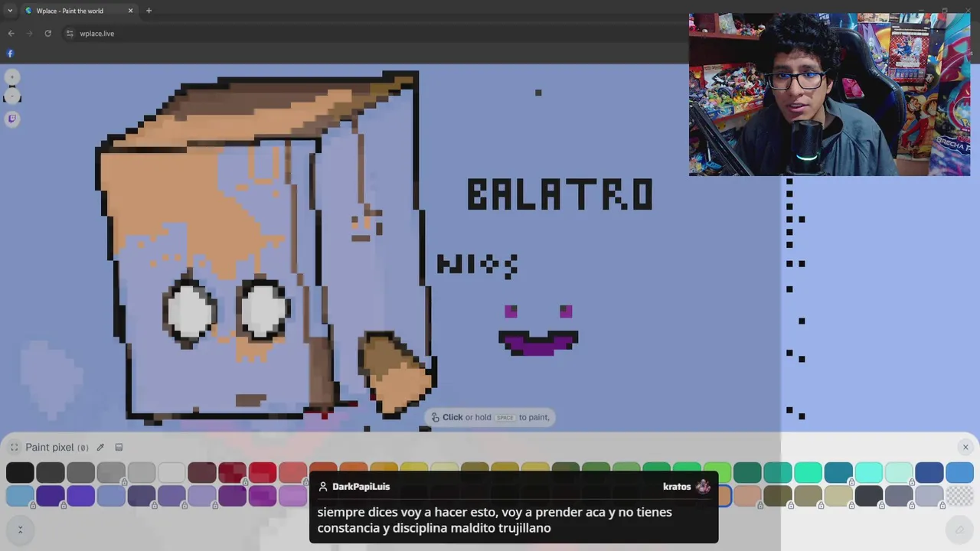
Task: Select the locked dark slate-purple swatch
Action: pos(141,496)
